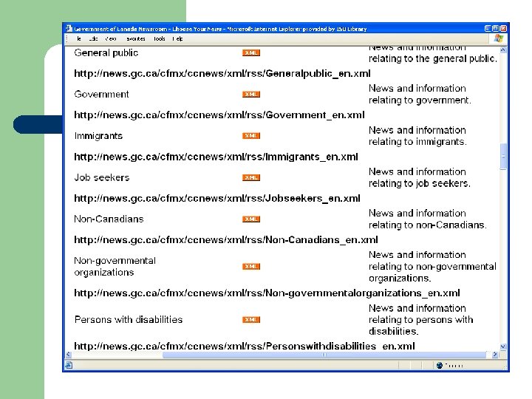Viewport: 532px width, 399px height.
Task: Click the vertical scrollbar up arrow
Action: point(503,50)
